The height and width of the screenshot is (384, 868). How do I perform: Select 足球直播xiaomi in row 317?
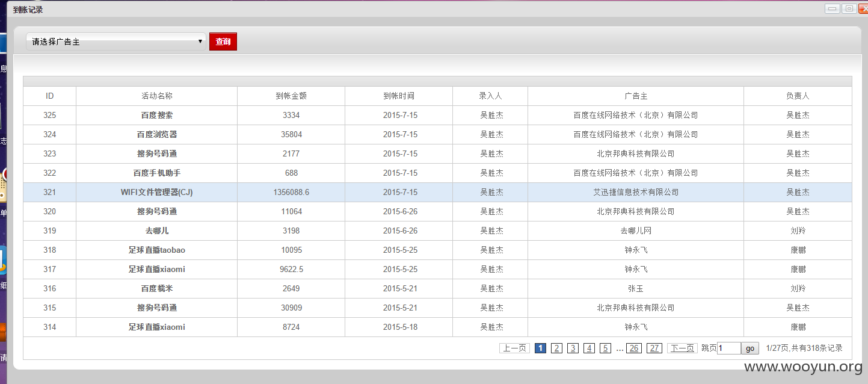157,269
